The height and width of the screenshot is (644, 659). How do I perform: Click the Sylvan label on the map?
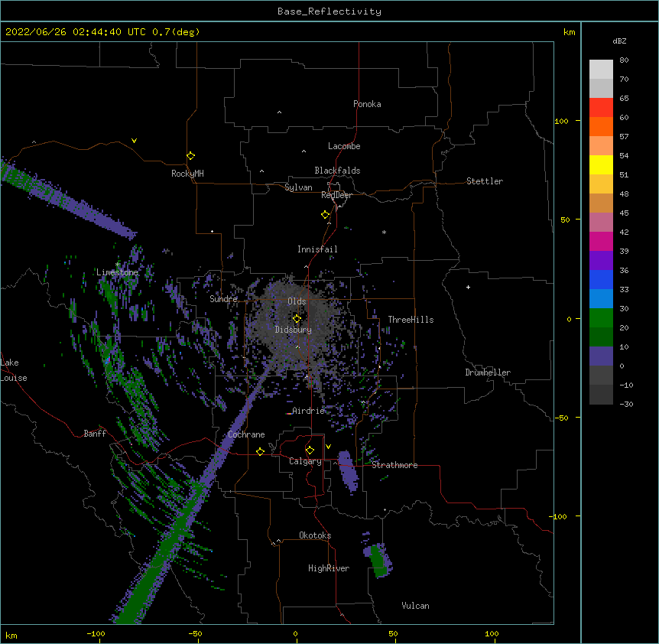click(x=298, y=187)
